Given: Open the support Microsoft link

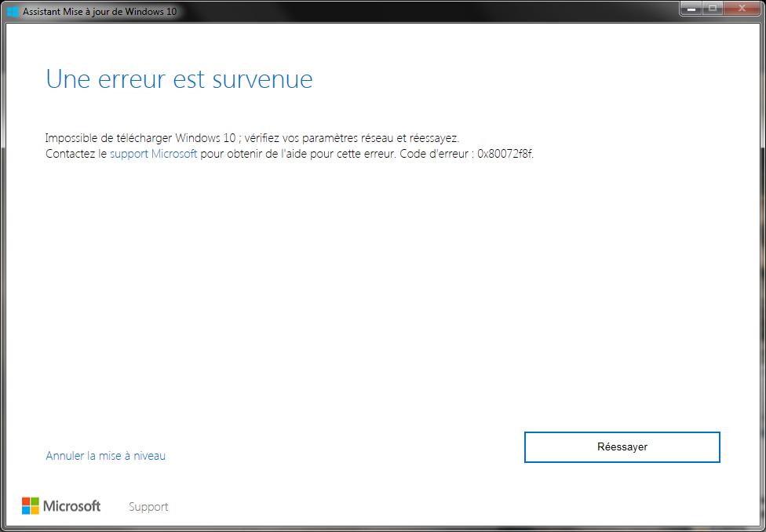Looking at the screenshot, I should (153, 154).
